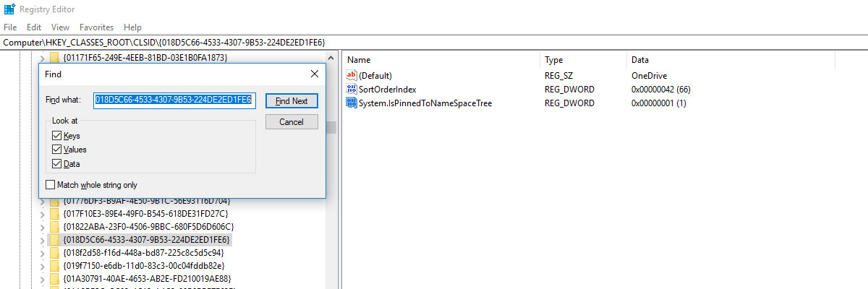Expand the {019f7150-e6db-11d0-83c3-00c04fddb82e} key
Image resolution: width=868 pixels, height=289 pixels.
[x=42, y=266]
